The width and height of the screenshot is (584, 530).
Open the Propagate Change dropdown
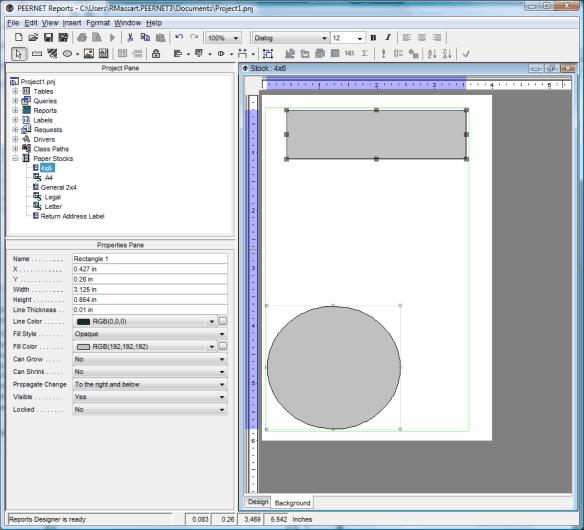[x=222, y=385]
